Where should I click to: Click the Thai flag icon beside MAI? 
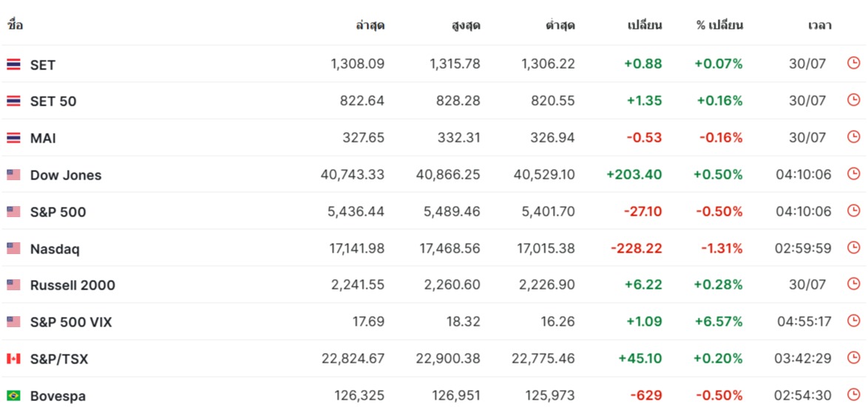[13, 138]
